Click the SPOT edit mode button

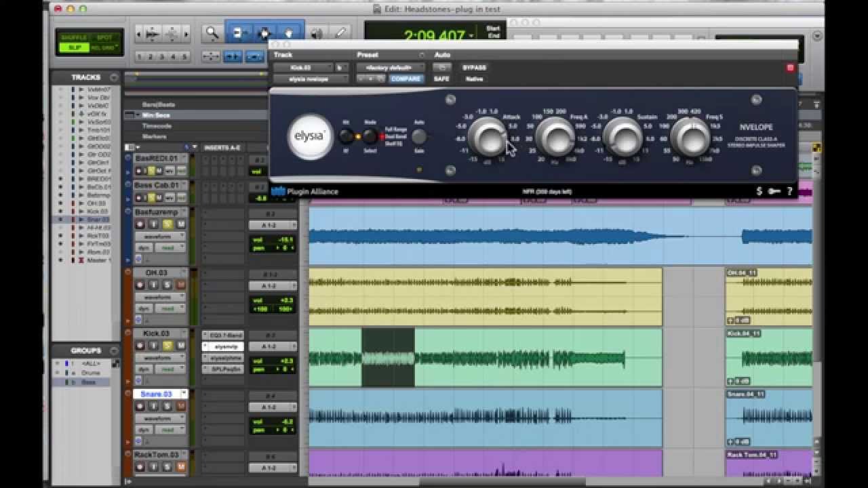pyautogui.click(x=105, y=37)
